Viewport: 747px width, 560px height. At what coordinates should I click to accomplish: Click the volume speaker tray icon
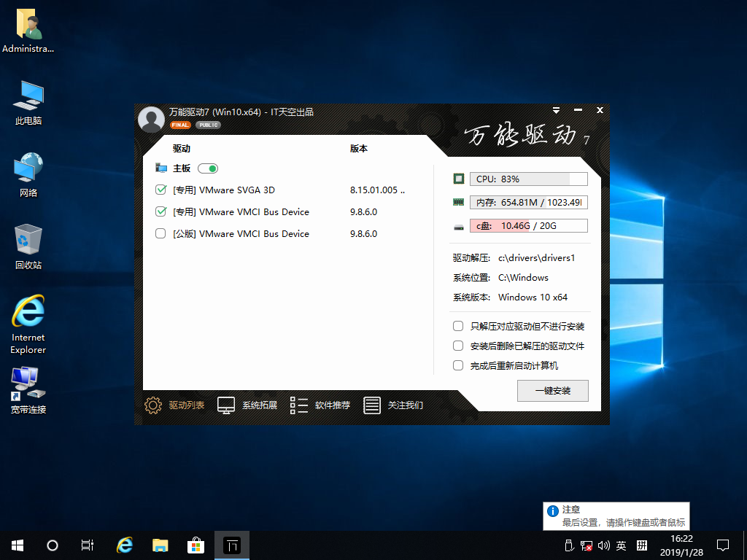[603, 545]
